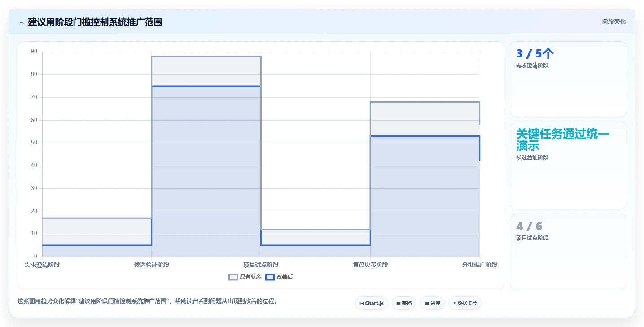The height and width of the screenshot is (327, 644).
Task: Click the 建议用阶段门槛控制系统推广范围 title
Action: [95, 22]
